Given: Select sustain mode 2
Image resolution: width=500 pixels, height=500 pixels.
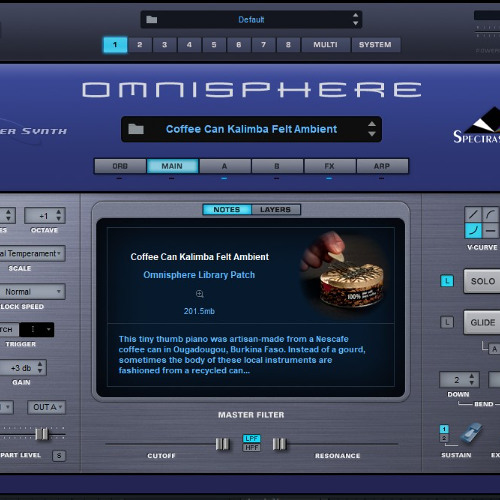Looking at the screenshot, I should pos(444,438).
